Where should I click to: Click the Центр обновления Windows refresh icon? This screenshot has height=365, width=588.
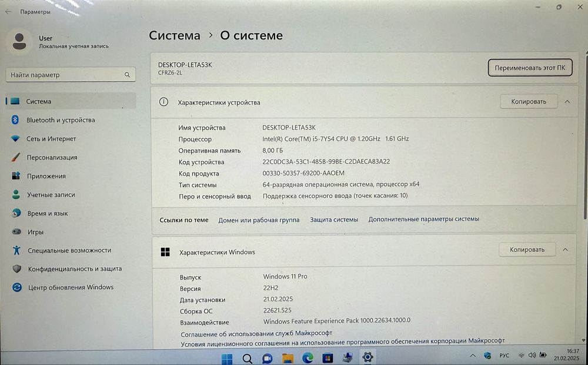coord(17,287)
